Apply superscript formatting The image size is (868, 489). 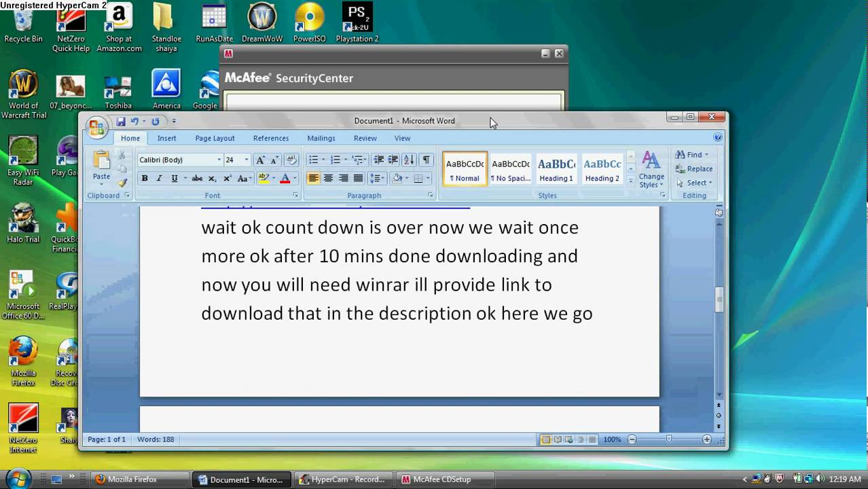click(227, 179)
